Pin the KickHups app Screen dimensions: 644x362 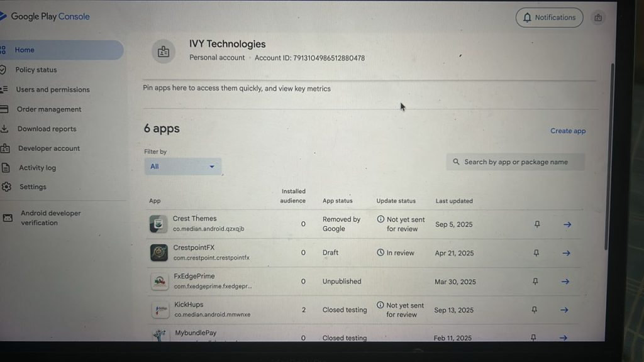pyautogui.click(x=534, y=310)
